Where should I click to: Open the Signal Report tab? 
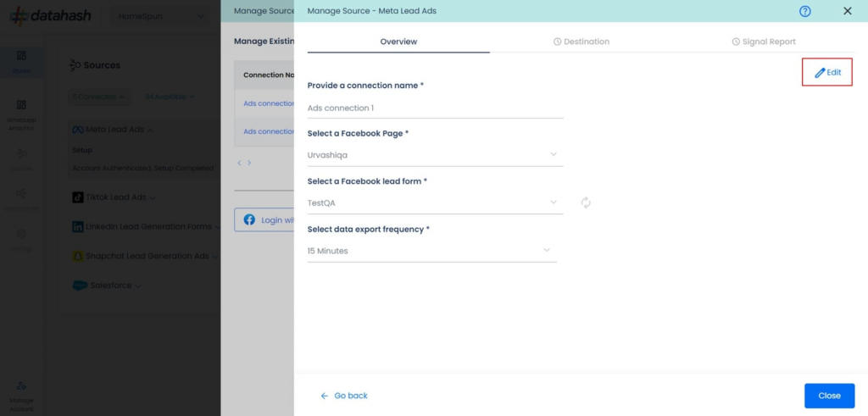tap(764, 42)
